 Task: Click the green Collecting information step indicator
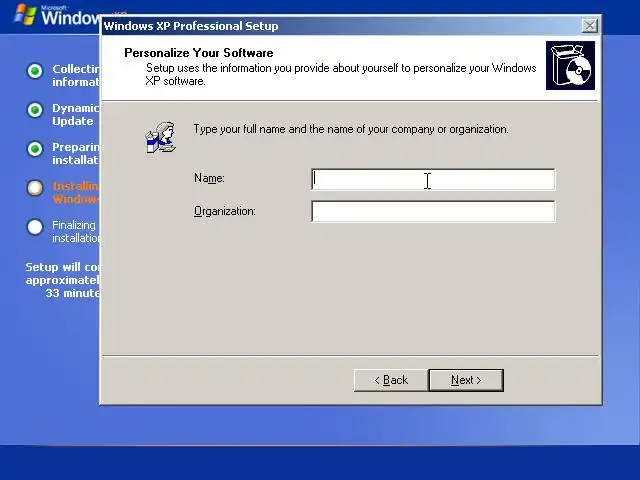(35, 71)
